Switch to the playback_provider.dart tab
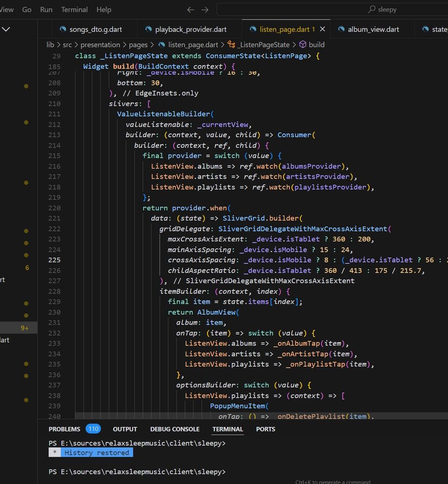 [x=190, y=29]
